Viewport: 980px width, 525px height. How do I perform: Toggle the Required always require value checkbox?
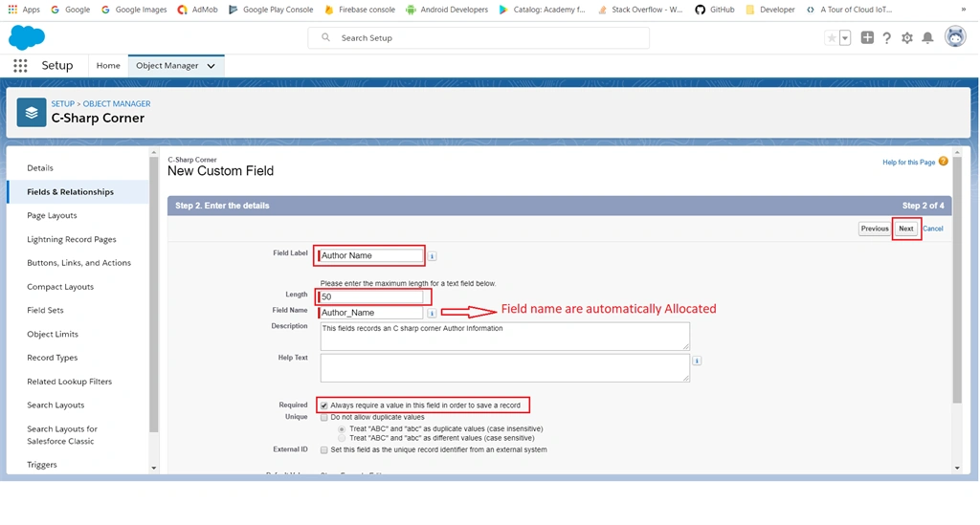point(323,405)
